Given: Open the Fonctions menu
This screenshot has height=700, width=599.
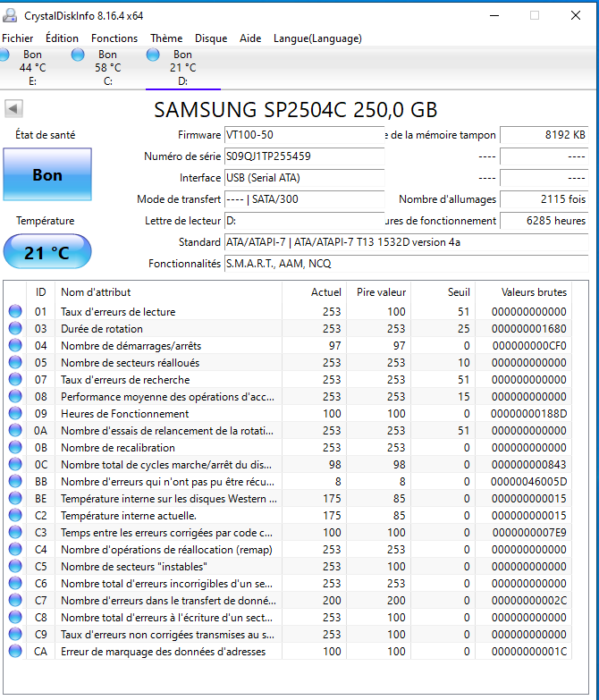Looking at the screenshot, I should pos(114,38).
